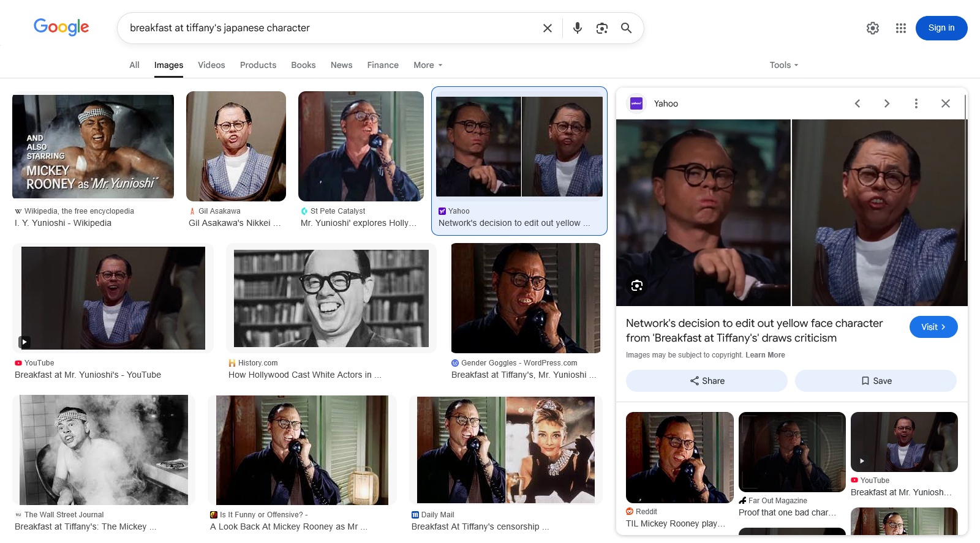
Task: Click the magnifying glass search button
Action: coord(626,28)
